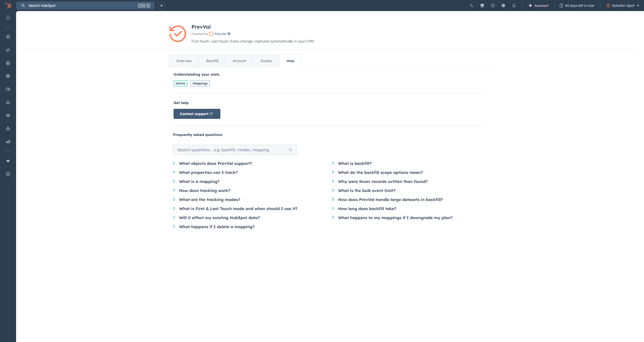Expand "What is backfill?" question
644x342 pixels.
[x=355, y=163]
